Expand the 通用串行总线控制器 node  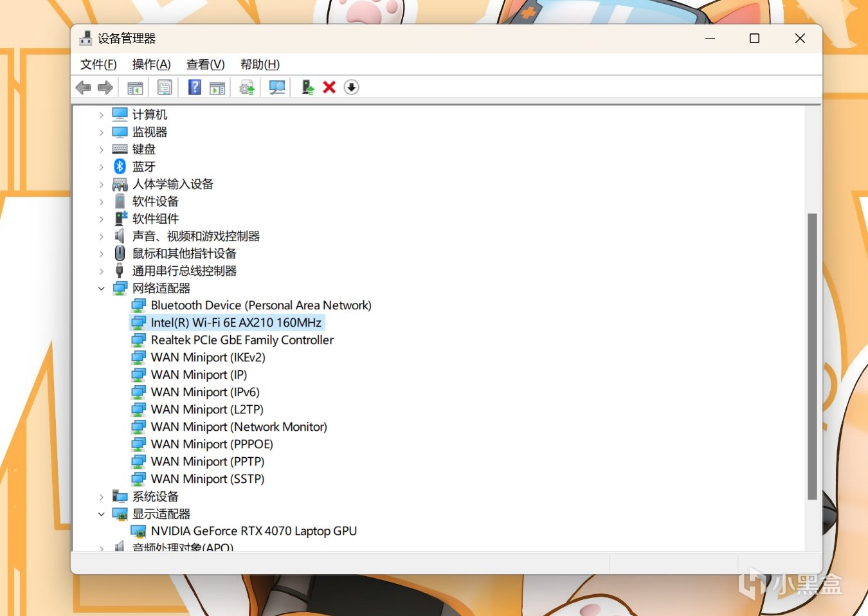pyautogui.click(x=101, y=271)
